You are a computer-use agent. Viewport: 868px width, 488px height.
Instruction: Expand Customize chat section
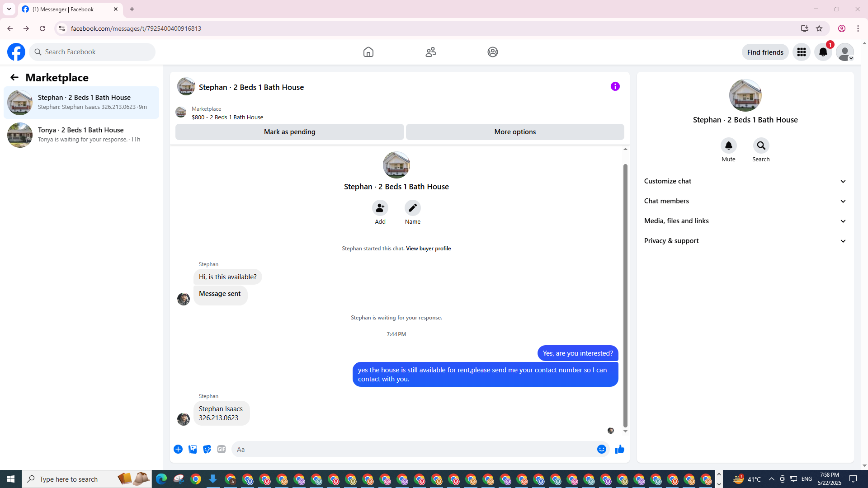[x=745, y=181]
